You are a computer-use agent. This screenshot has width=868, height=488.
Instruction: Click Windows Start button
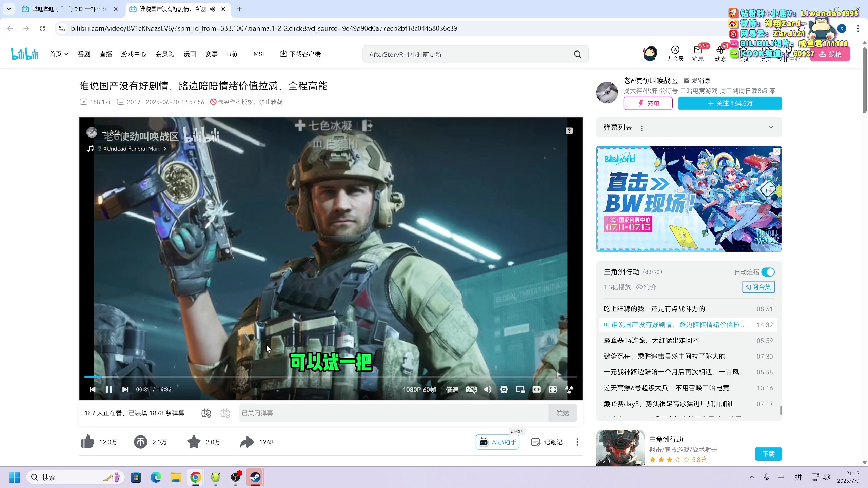(x=14, y=477)
